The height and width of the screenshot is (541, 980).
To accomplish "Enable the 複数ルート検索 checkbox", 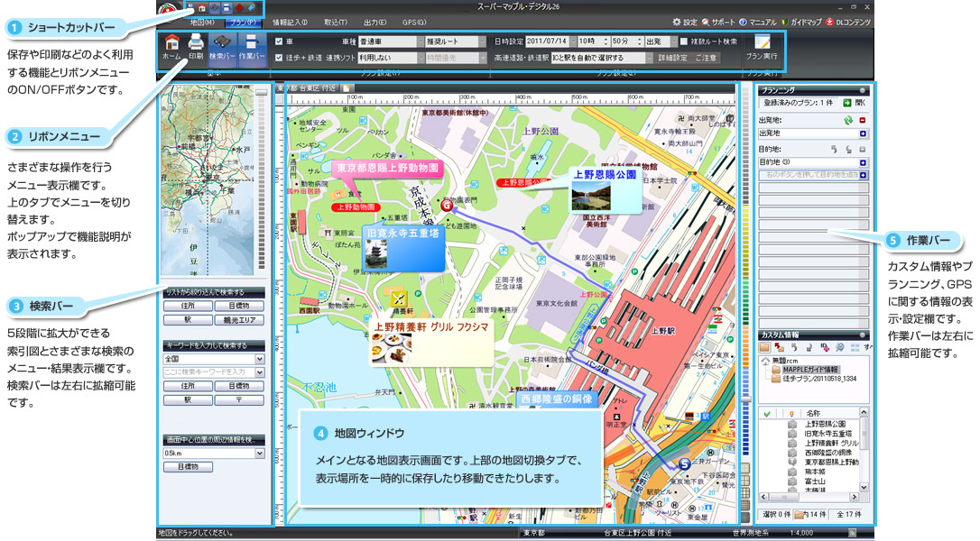I will pos(683,41).
